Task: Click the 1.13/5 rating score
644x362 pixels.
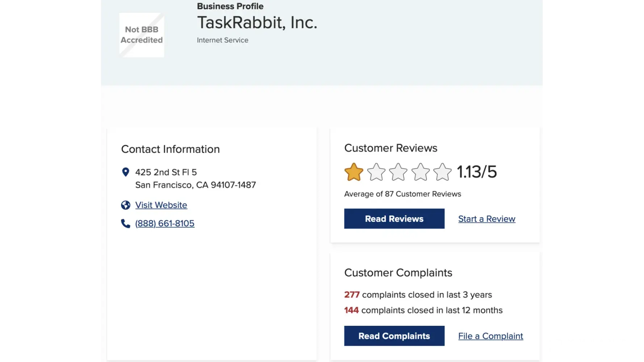Action: point(477,172)
